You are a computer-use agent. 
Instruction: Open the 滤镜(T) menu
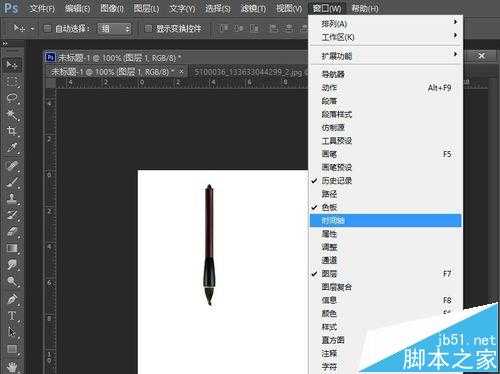(253, 8)
